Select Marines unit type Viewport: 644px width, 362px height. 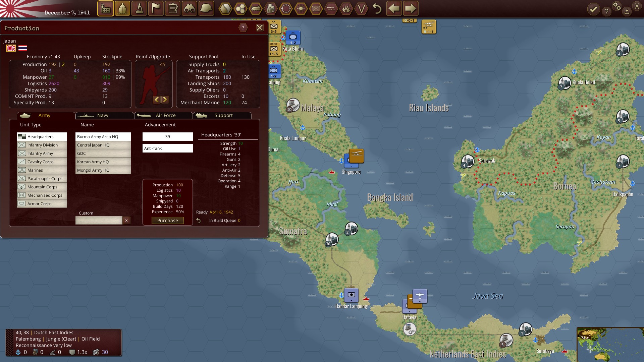pos(42,170)
